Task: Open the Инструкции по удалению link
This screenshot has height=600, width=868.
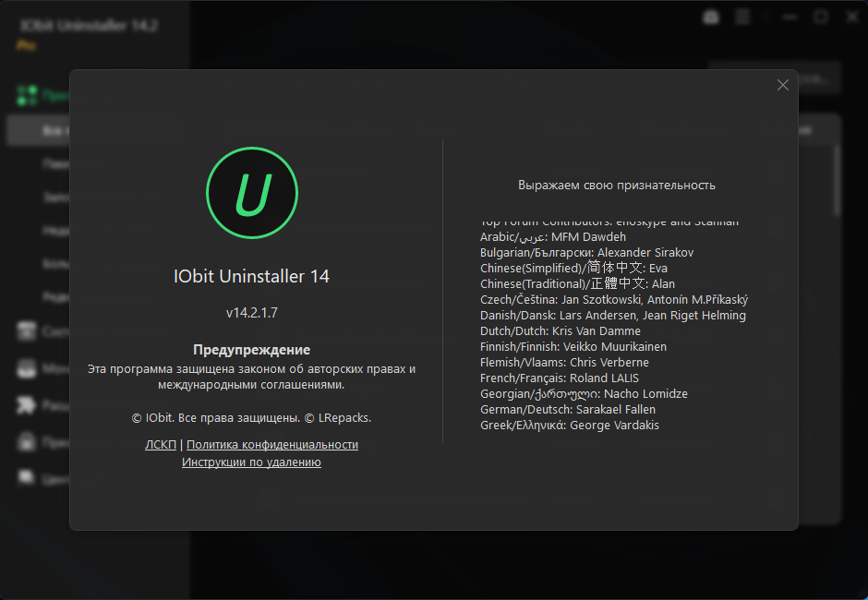Action: pyautogui.click(x=251, y=462)
